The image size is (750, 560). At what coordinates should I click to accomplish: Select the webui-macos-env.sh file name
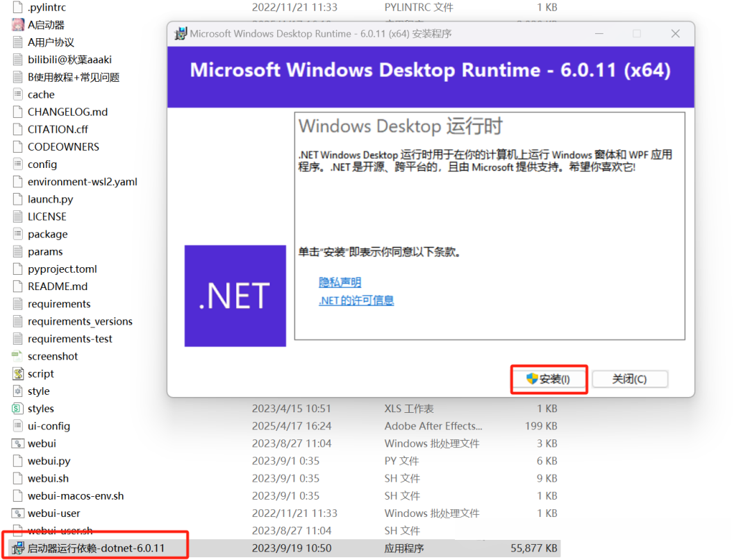tap(76, 496)
